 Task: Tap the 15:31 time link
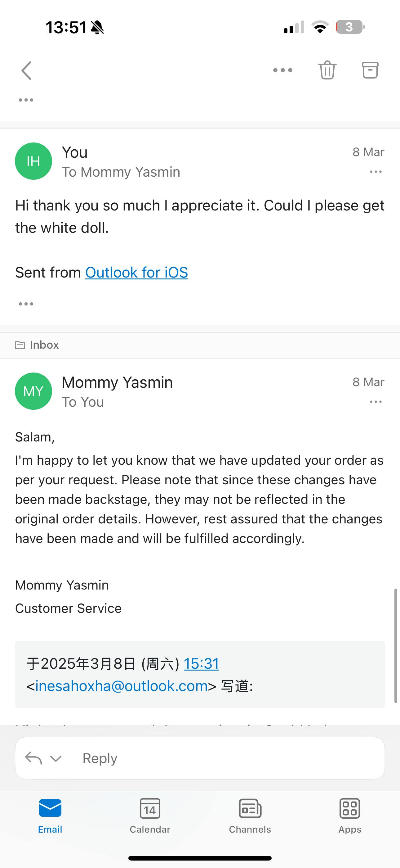[201, 663]
